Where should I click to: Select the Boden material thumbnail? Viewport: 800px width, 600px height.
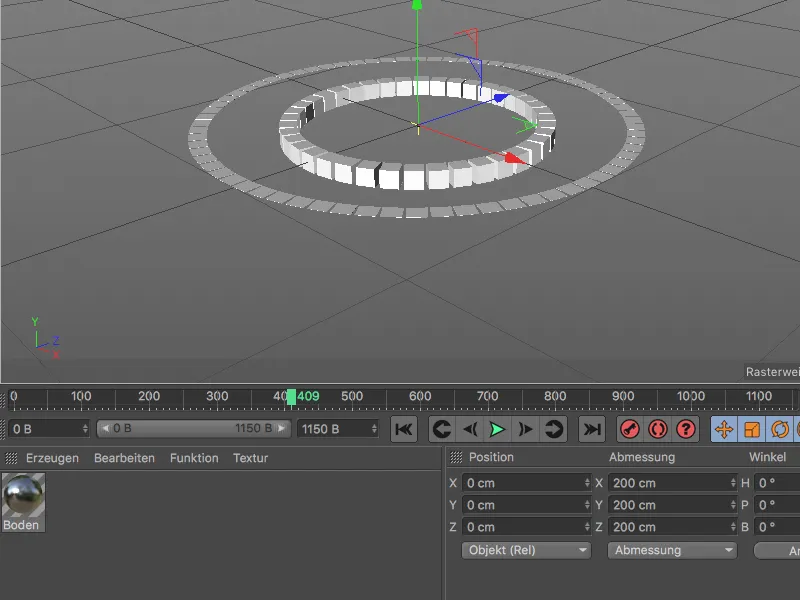(23, 495)
